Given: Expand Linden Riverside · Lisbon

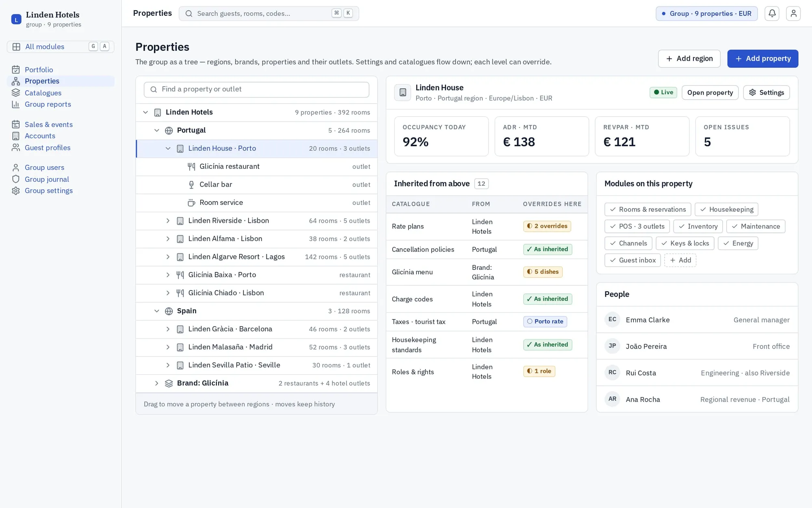Looking at the screenshot, I should pyautogui.click(x=168, y=221).
